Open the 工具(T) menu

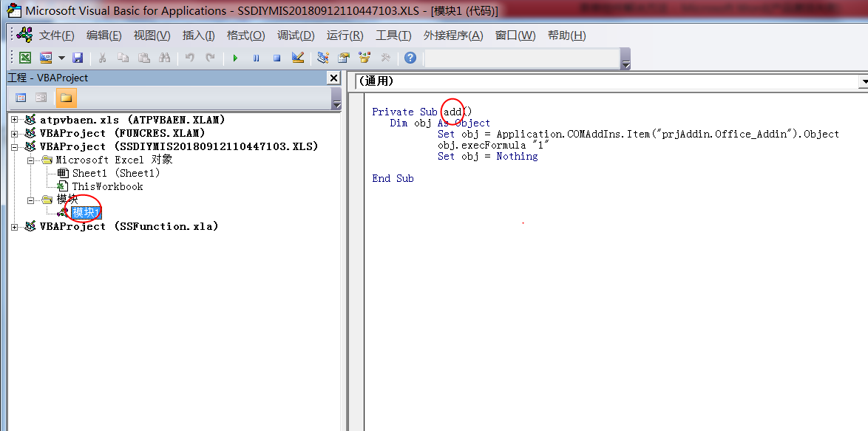pyautogui.click(x=393, y=35)
